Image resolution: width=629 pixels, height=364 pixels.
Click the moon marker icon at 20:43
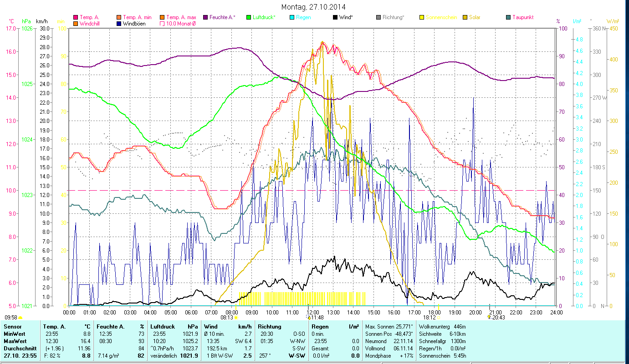click(x=489, y=317)
